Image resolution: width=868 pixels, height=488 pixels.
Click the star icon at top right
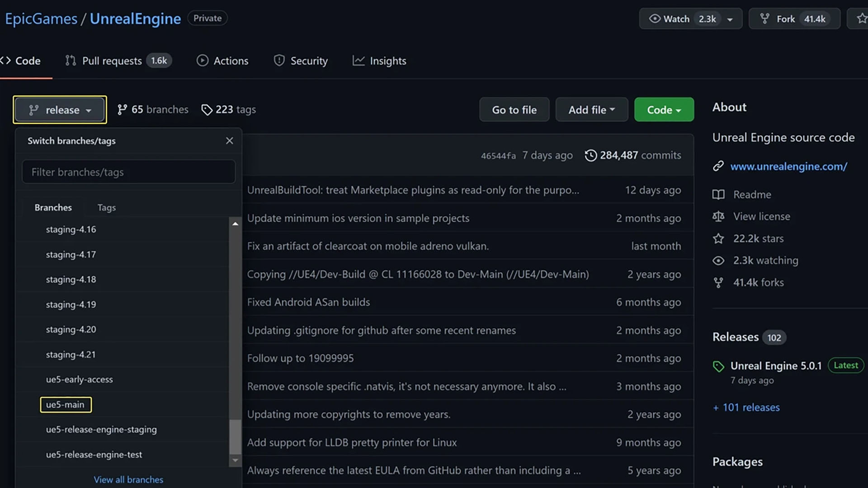point(862,19)
